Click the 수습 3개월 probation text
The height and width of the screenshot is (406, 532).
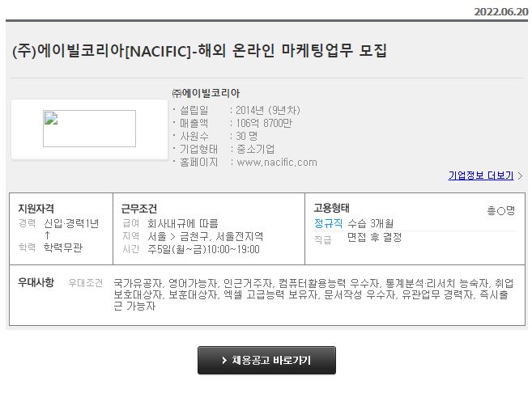pyautogui.click(x=371, y=223)
